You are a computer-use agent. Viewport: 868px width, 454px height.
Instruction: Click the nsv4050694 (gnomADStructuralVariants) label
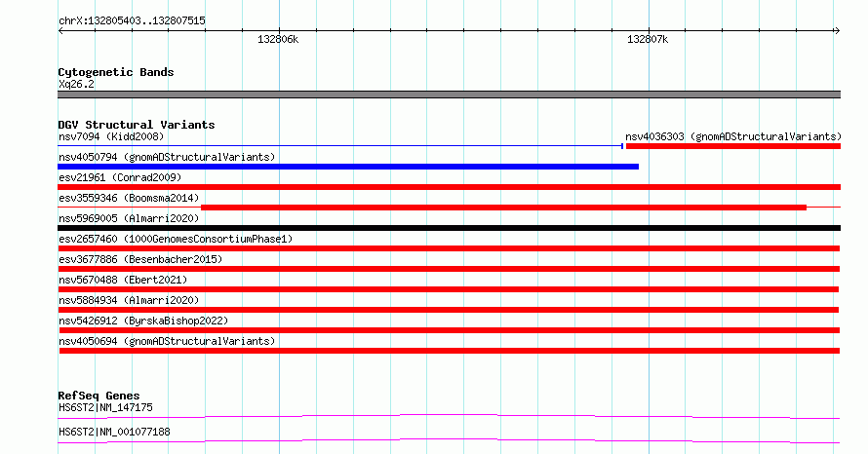point(167,341)
